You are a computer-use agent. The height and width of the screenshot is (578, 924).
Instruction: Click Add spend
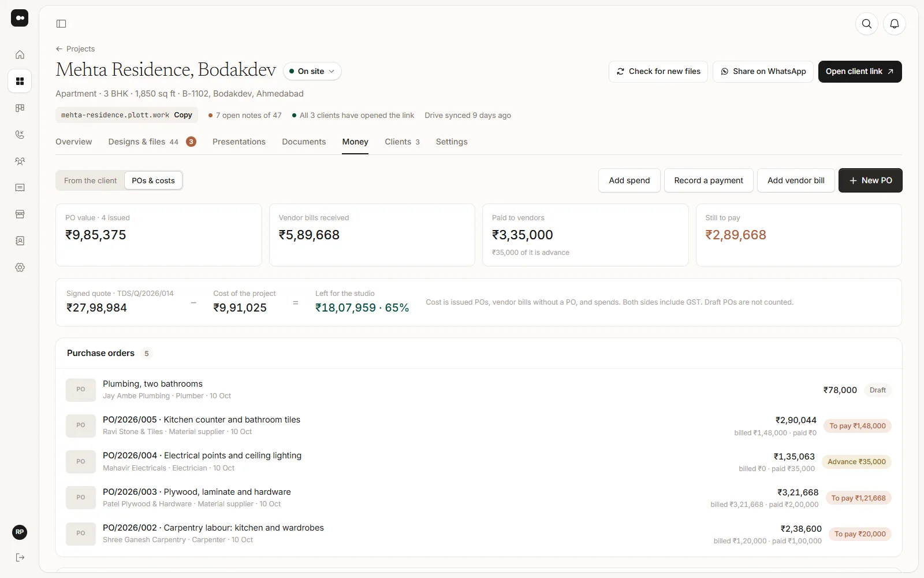(629, 181)
